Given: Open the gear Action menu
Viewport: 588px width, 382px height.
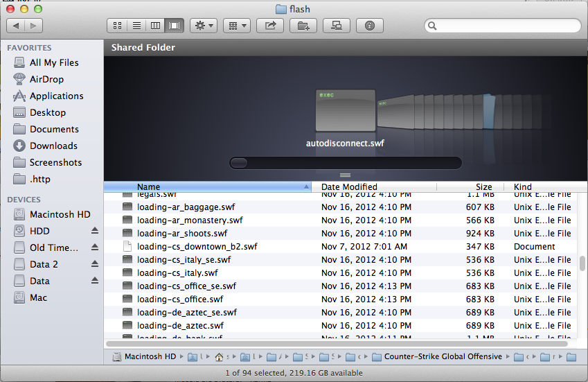Looking at the screenshot, I should click(x=204, y=26).
